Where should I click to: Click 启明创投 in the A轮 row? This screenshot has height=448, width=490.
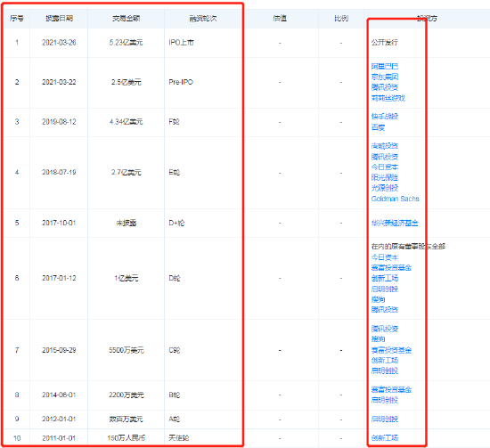click(x=384, y=419)
